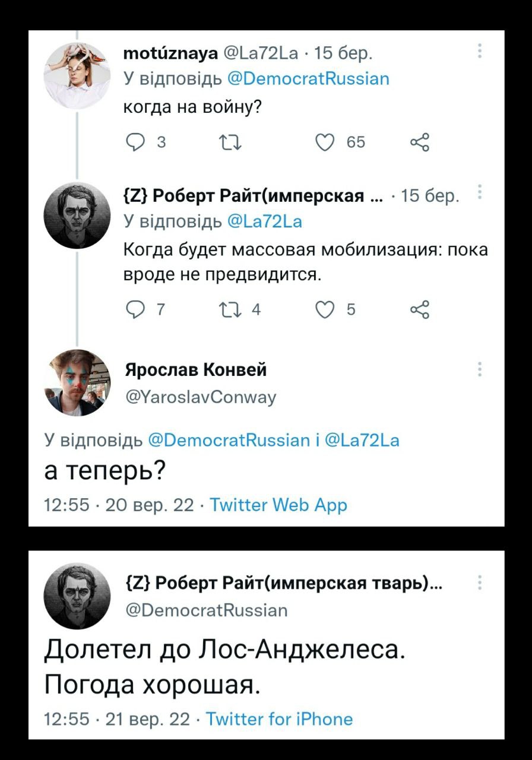532x760 pixels.
Task: Like motúznaya's tweet with 65 likes
Action: [327, 142]
